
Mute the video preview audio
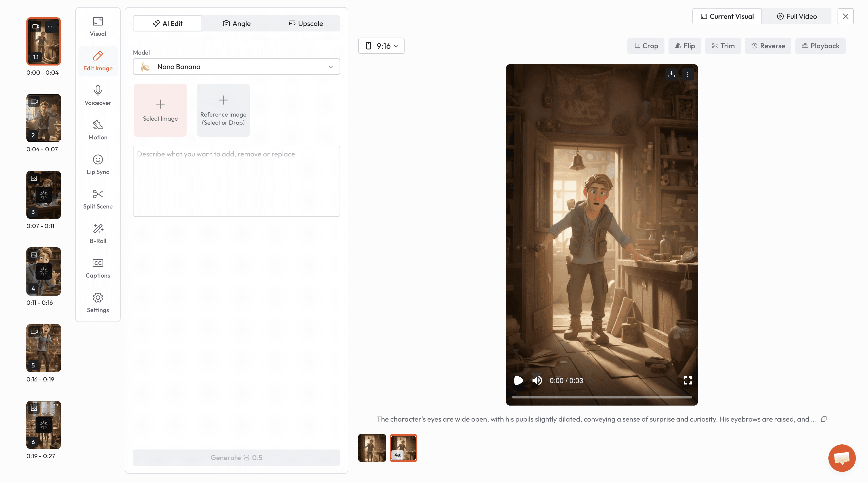coord(537,380)
